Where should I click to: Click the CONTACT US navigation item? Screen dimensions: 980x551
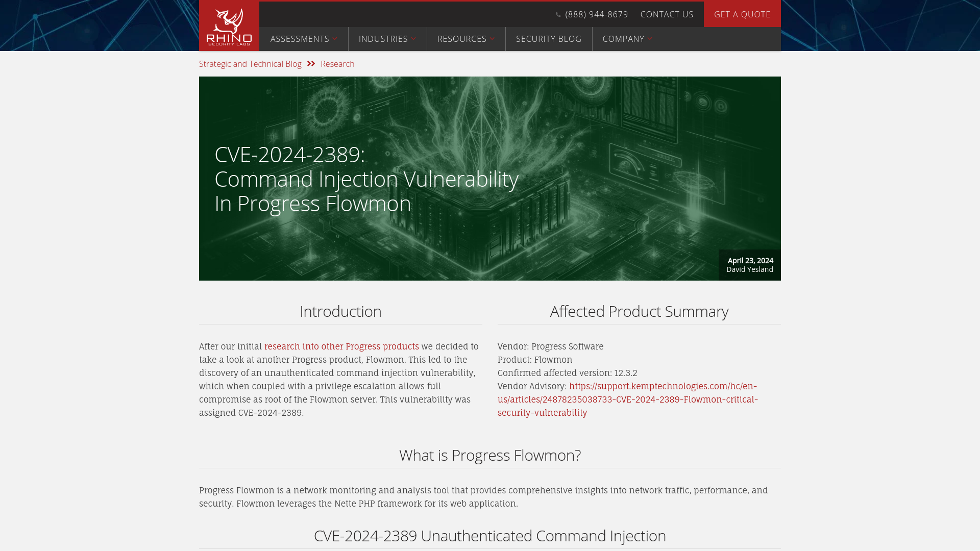667,14
